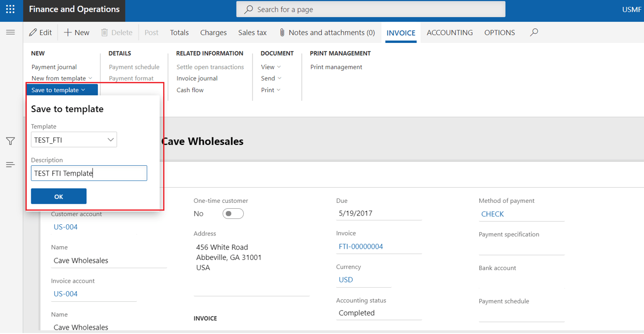644x334 pixels.
Task: Click the Search for a page box
Action: [371, 9]
